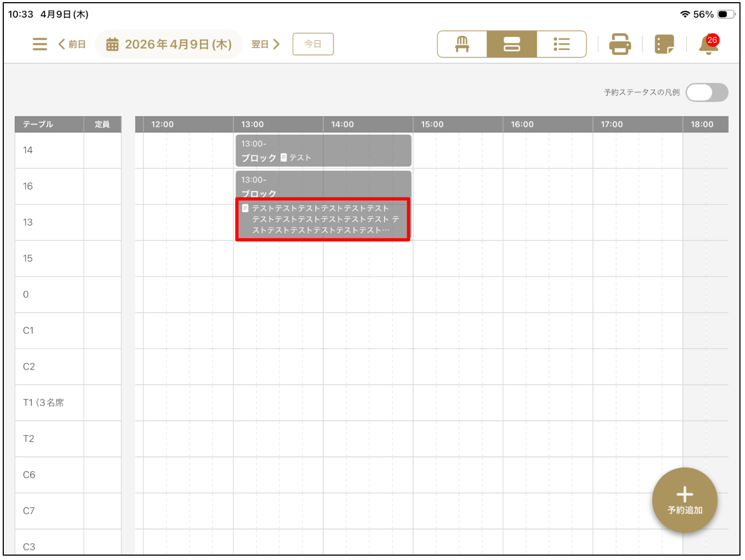Open the hamburger menu
745x560 pixels.
(40, 44)
